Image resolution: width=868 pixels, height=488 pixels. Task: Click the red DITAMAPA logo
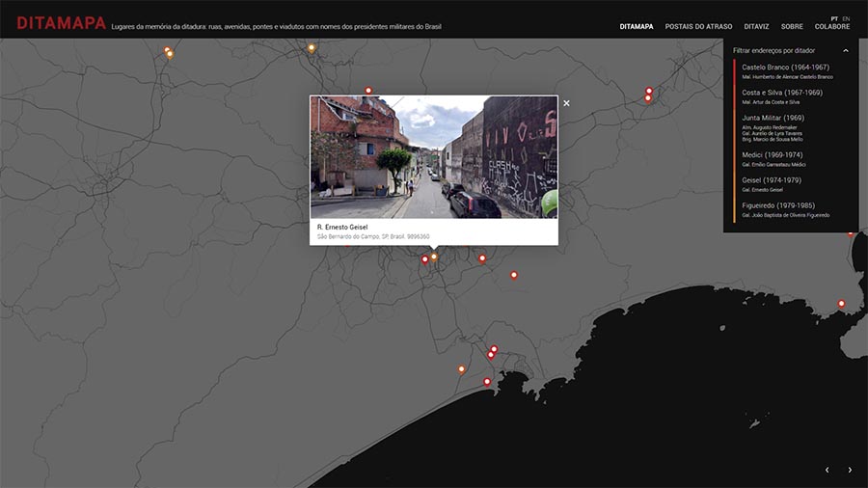click(x=61, y=23)
